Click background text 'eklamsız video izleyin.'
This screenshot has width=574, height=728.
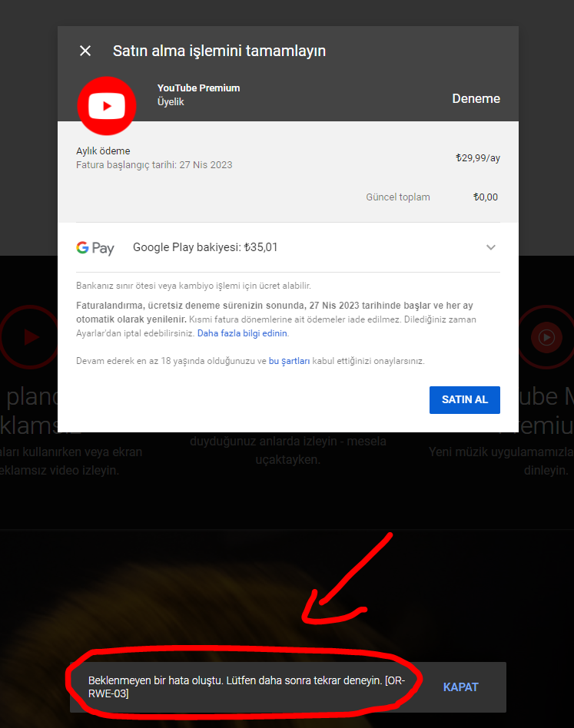(x=59, y=470)
